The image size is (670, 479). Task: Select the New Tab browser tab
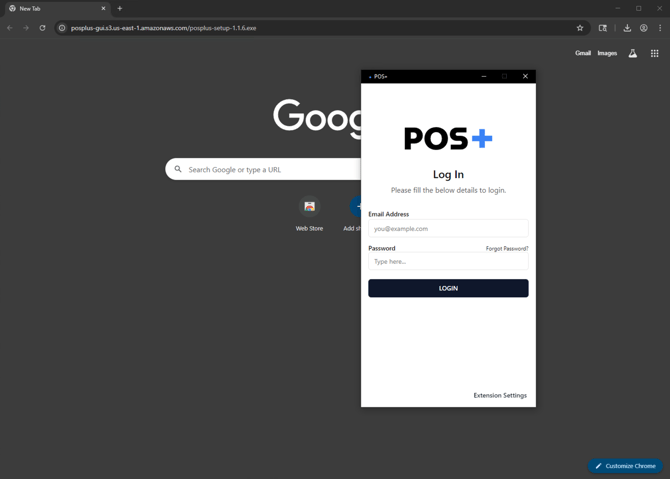[x=58, y=9]
